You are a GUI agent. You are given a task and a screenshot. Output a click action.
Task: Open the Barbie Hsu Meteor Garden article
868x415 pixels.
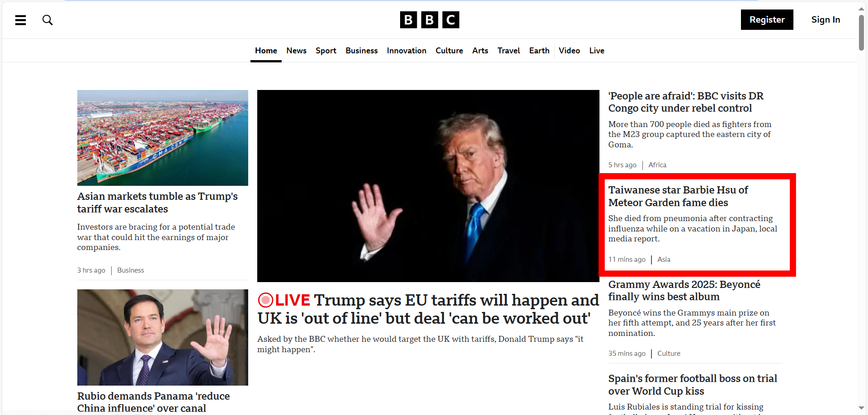click(x=678, y=196)
